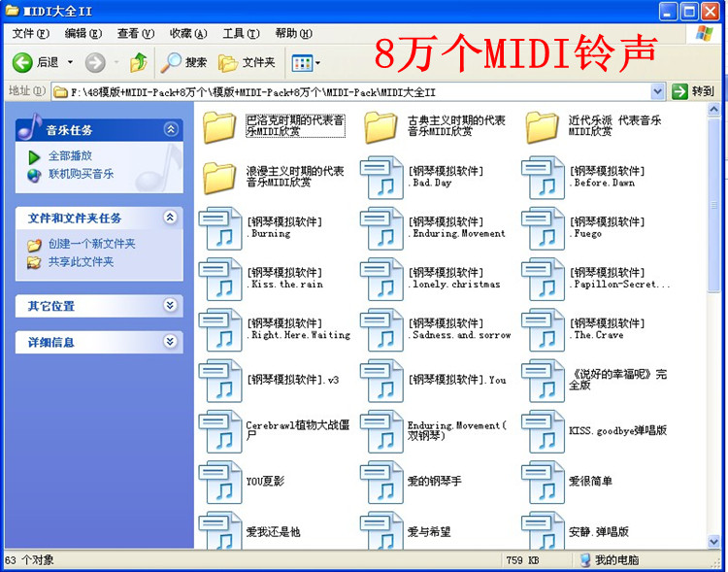
Task: Select the Sadness.and.sorrow file icon
Action: point(381,329)
